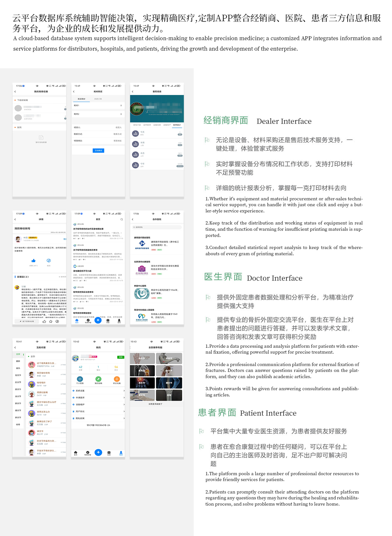392x536 pixels.
Task: Open 个人信息 icon on 我的 screen
Action: coord(80,379)
